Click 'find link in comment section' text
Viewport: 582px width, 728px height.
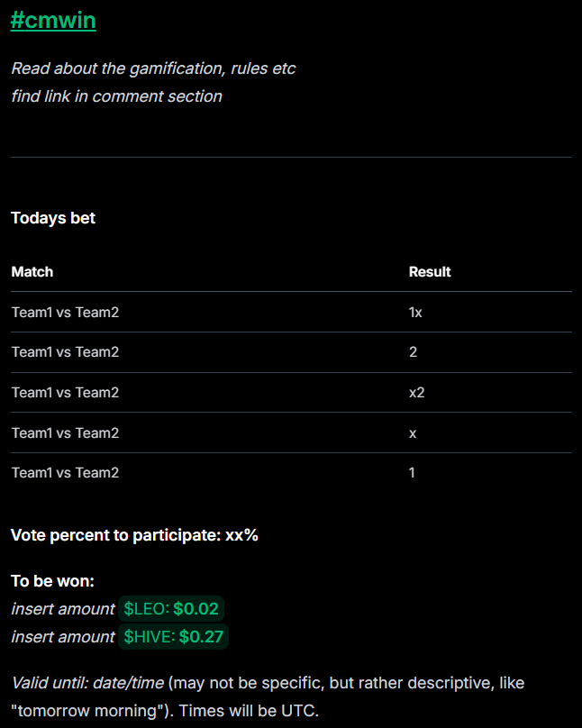pyautogui.click(x=116, y=96)
